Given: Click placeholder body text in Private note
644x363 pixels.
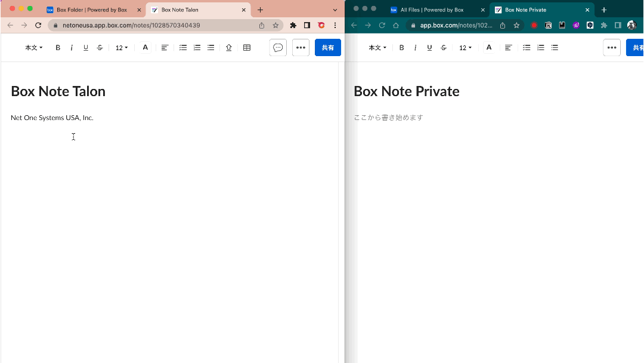Looking at the screenshot, I should (389, 118).
